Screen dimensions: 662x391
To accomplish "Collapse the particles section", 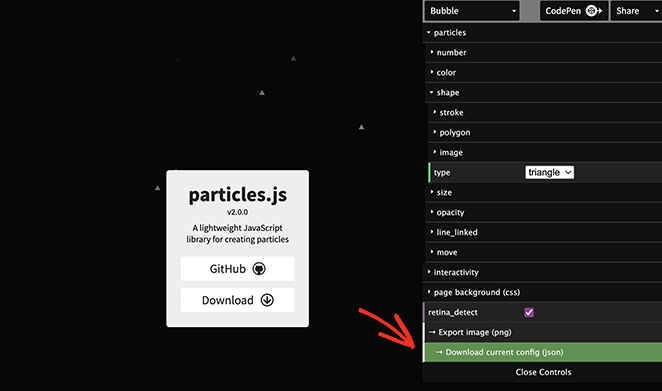I will coord(542,33).
